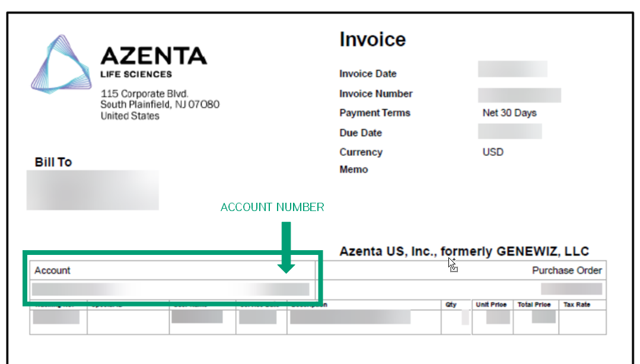Select the blurred purchase order value
The image size is (640, 364).
(571, 289)
